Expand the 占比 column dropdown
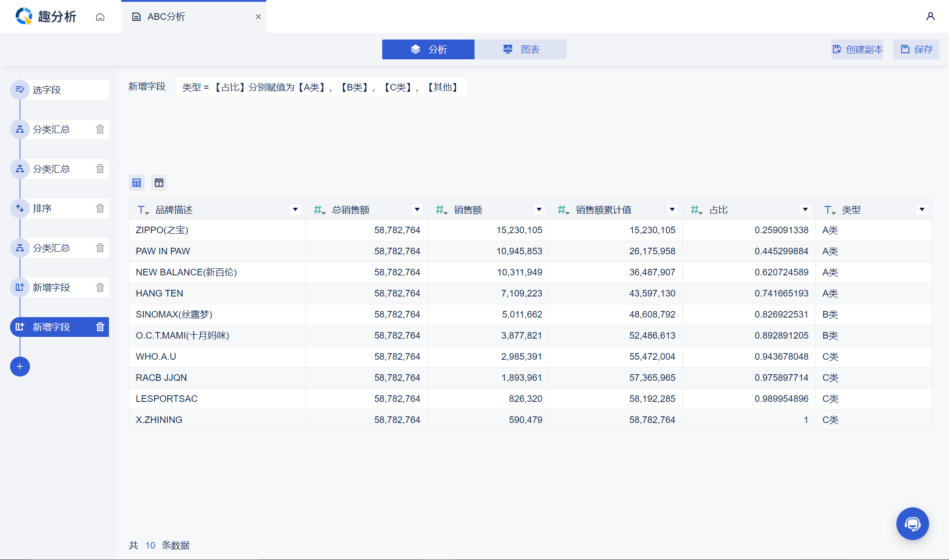This screenshot has height=560, width=949. click(805, 210)
